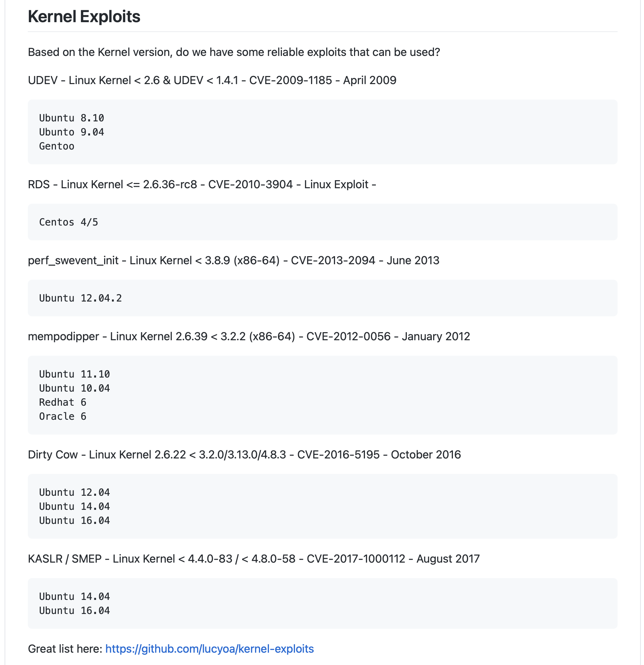Click the Ubuntu 12.04.2 code block
The image size is (644, 665).
80,298
